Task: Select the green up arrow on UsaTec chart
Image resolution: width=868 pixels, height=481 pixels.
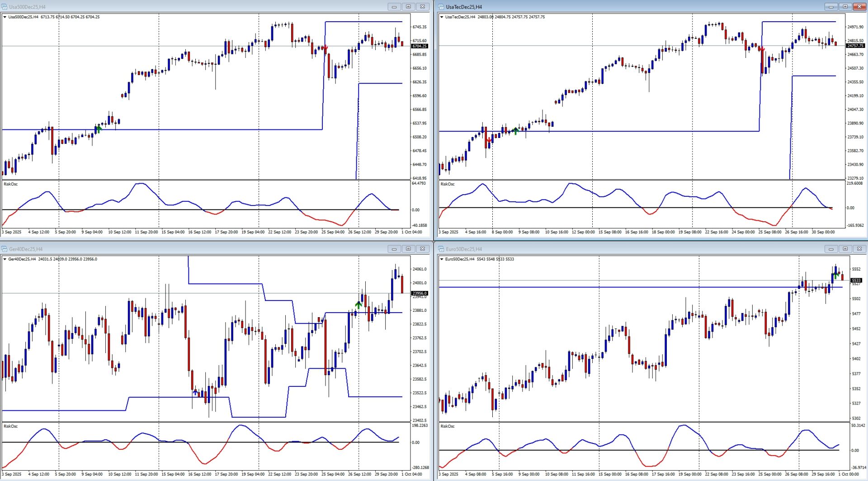Action: 515,131
